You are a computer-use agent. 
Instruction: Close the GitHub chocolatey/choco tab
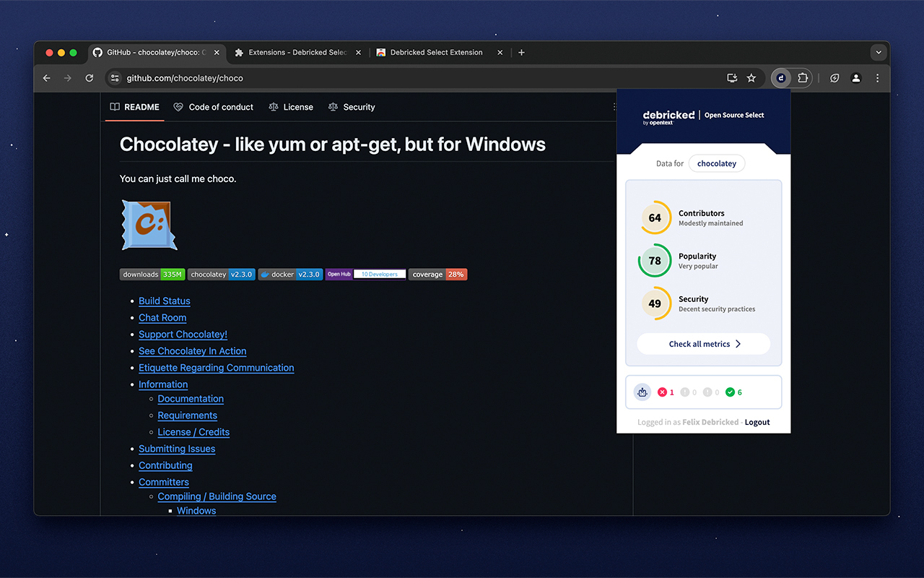pos(217,53)
